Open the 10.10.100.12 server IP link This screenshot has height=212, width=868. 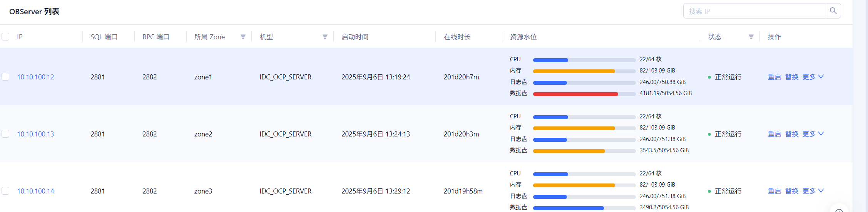coord(35,77)
